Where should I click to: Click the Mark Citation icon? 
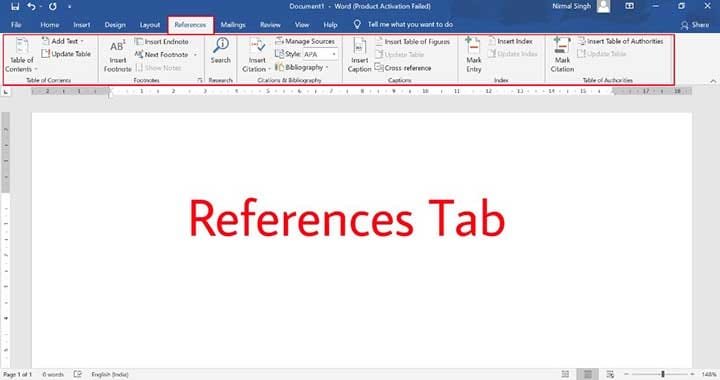tap(562, 55)
